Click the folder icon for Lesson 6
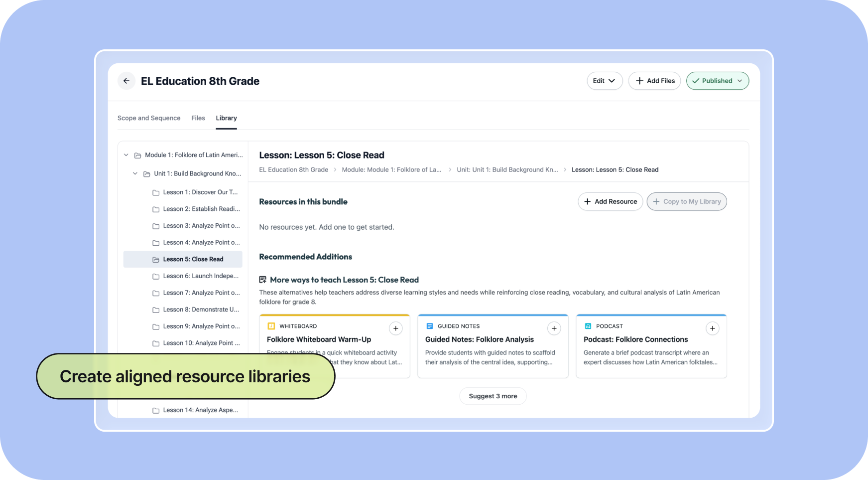 pyautogui.click(x=156, y=276)
